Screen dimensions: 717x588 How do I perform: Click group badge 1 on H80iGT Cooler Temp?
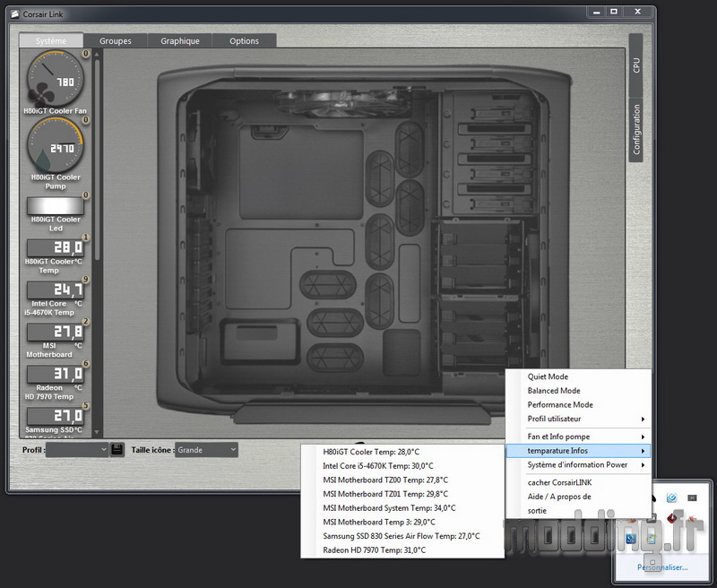(x=85, y=238)
